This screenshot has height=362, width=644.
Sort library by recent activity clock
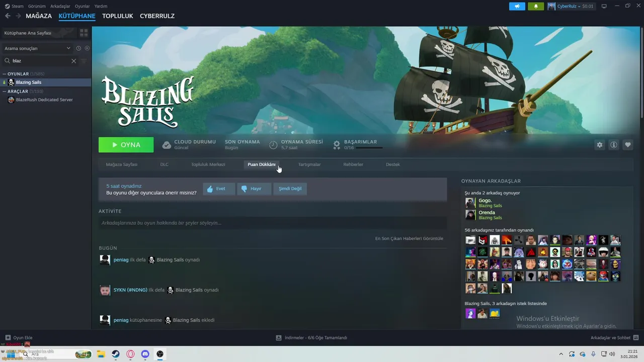(78, 48)
